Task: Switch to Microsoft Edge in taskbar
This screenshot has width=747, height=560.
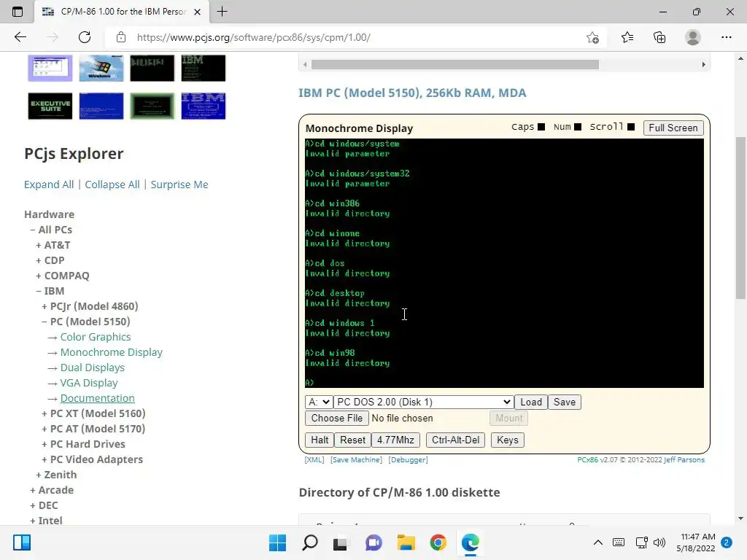Action: [x=471, y=542]
